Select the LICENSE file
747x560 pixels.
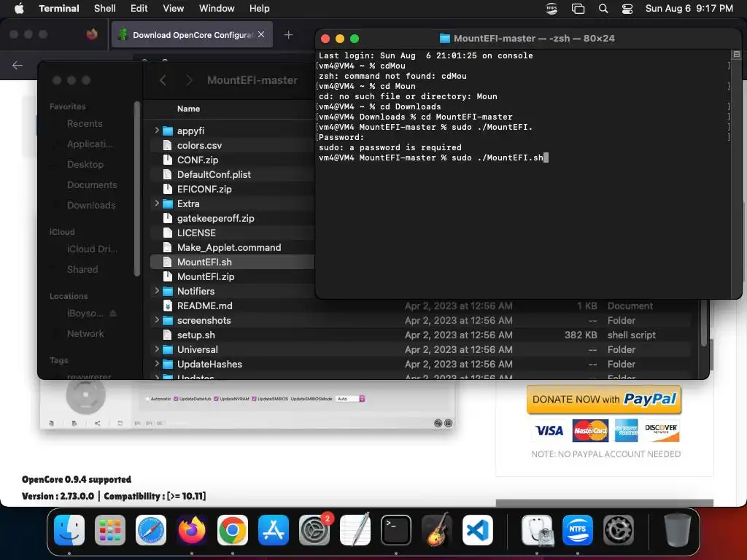pos(196,233)
